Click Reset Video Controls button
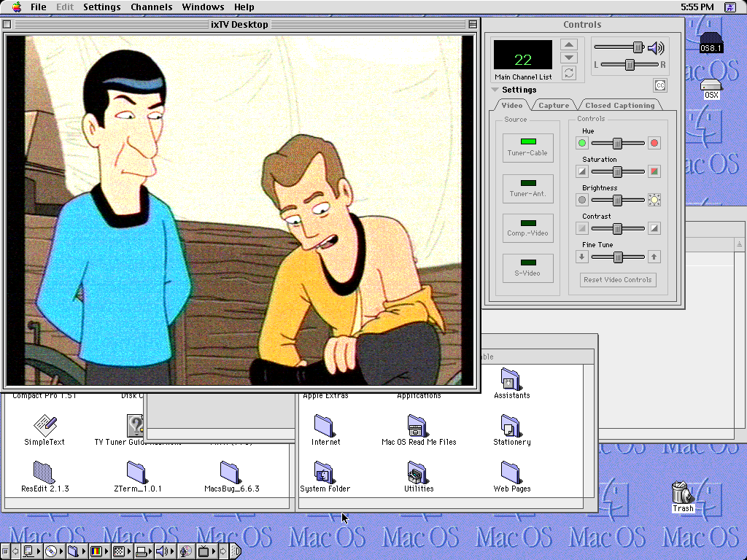This screenshot has height=560, width=747. 618,280
